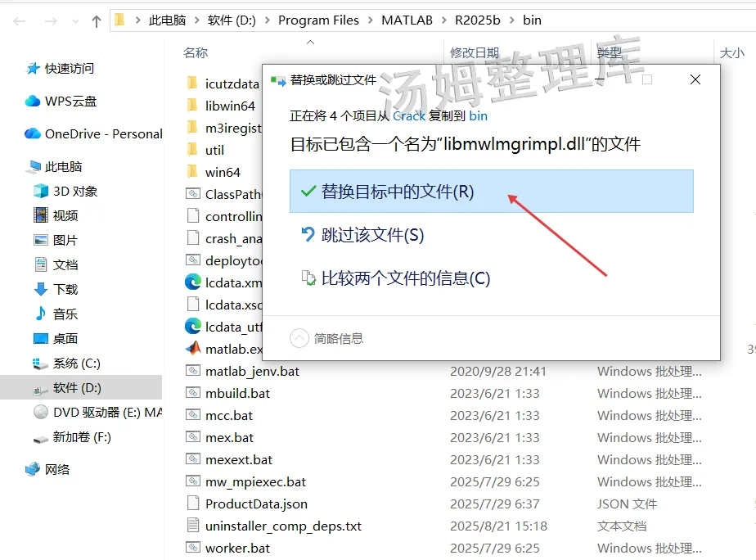756x560 pixels.
Task: Sort files by 名称 column
Action: (x=196, y=52)
